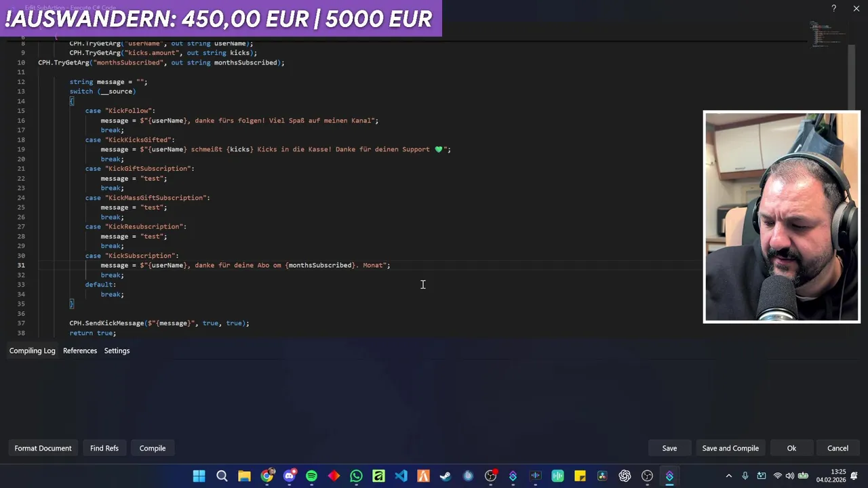868x488 pixels.
Task: Open the green 'a' app on taskbar
Action: point(378,476)
